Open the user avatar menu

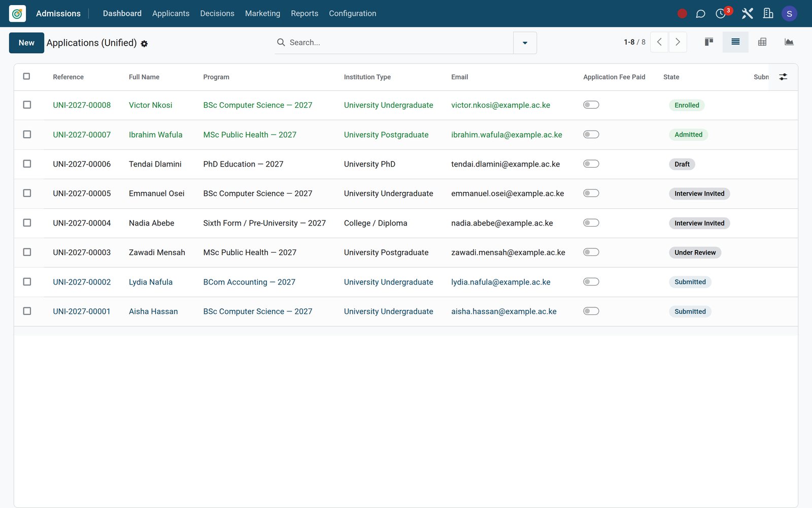pos(789,14)
